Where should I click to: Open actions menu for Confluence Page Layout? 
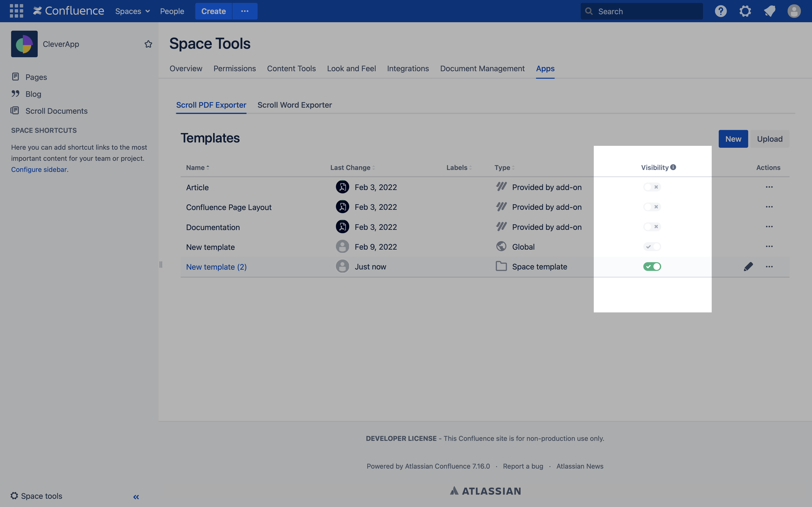point(769,207)
